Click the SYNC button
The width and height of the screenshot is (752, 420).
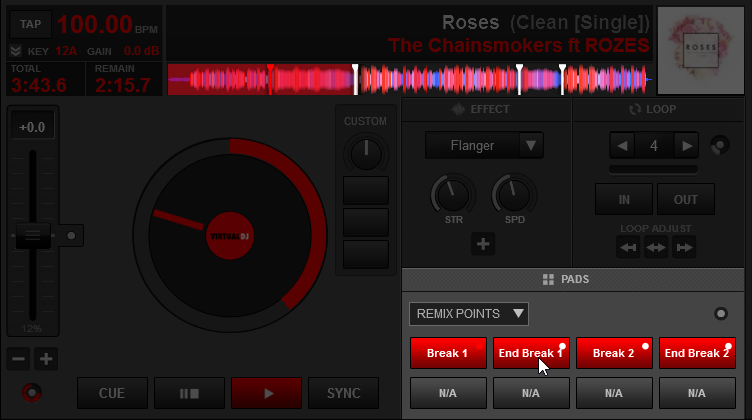[x=344, y=393]
